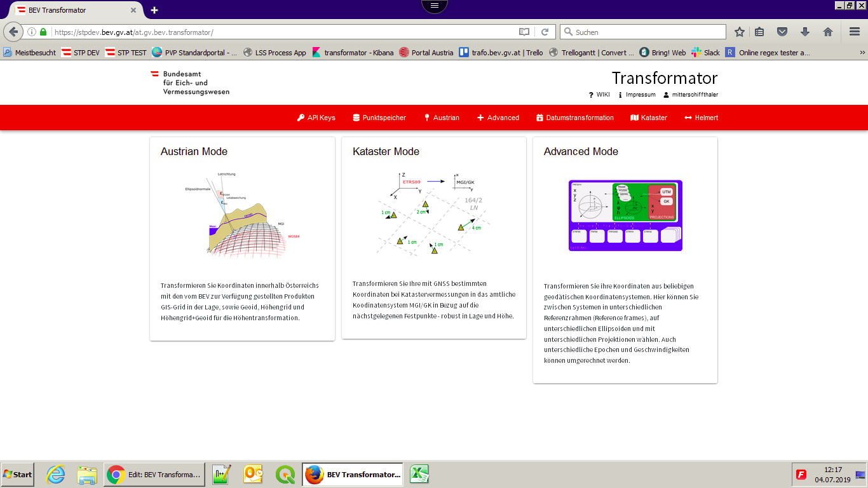
Task: Select Austrian in the red navigation bar
Action: [x=441, y=118]
